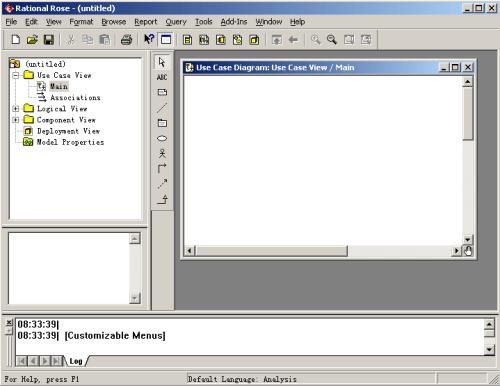Click diagram vertical scrollbar down arrow
500x386 pixels.
point(468,240)
